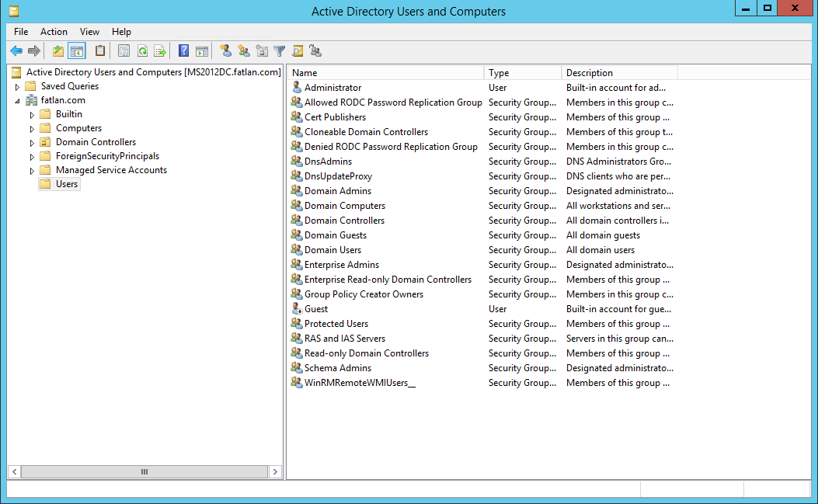818x504 pixels.
Task: Select the Computers label in the tree
Action: coord(78,128)
